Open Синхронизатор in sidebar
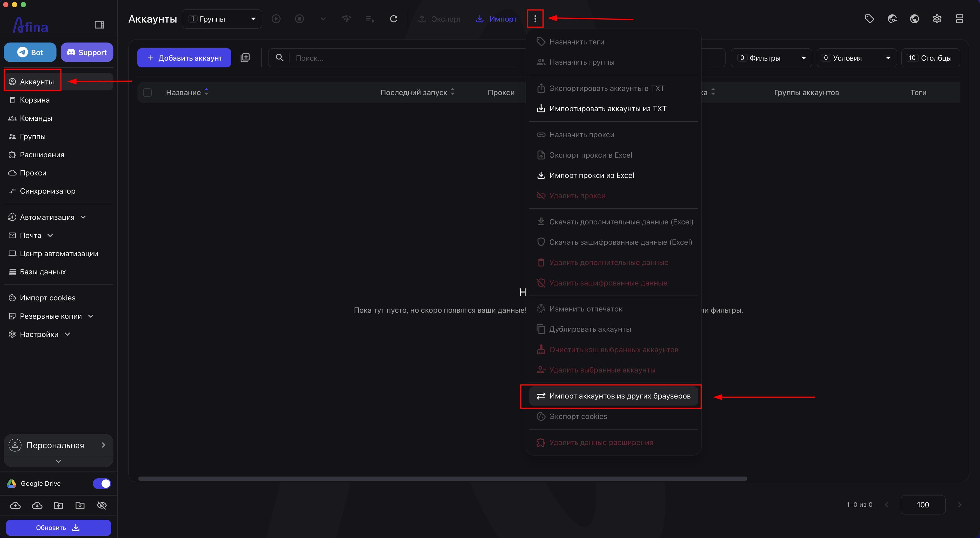Viewport: 980px width, 538px height. 59,191
